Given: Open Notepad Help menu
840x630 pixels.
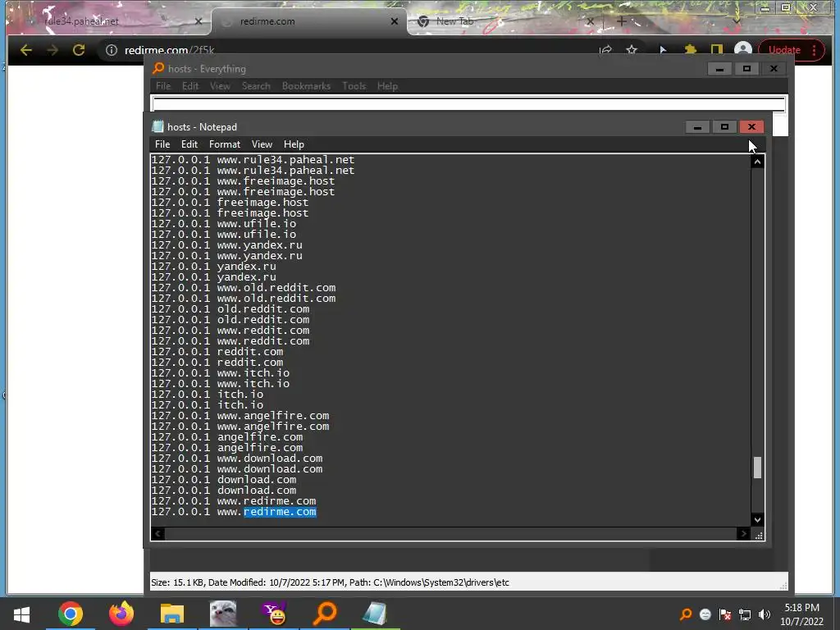Looking at the screenshot, I should 294,144.
